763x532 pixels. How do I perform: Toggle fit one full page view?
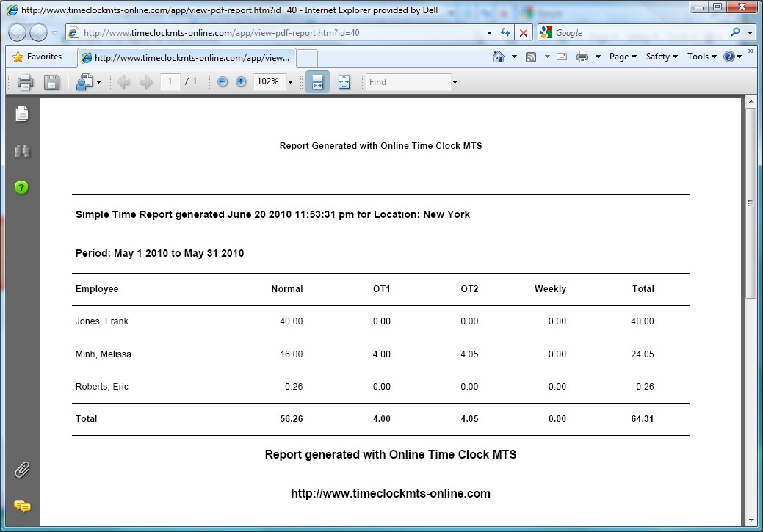coord(344,81)
